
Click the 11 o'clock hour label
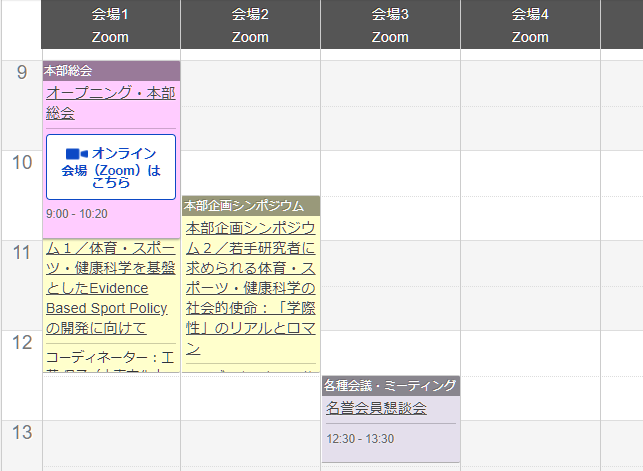click(x=21, y=253)
